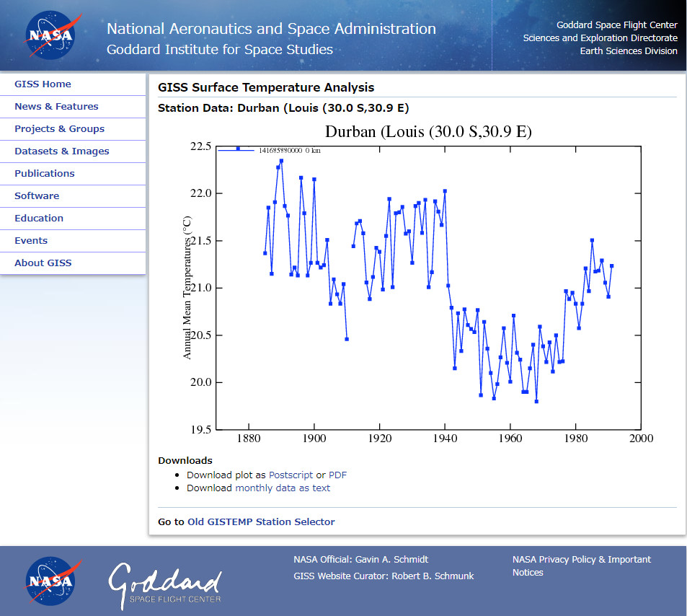
Task: Navigate to the Software page
Action: point(37,195)
